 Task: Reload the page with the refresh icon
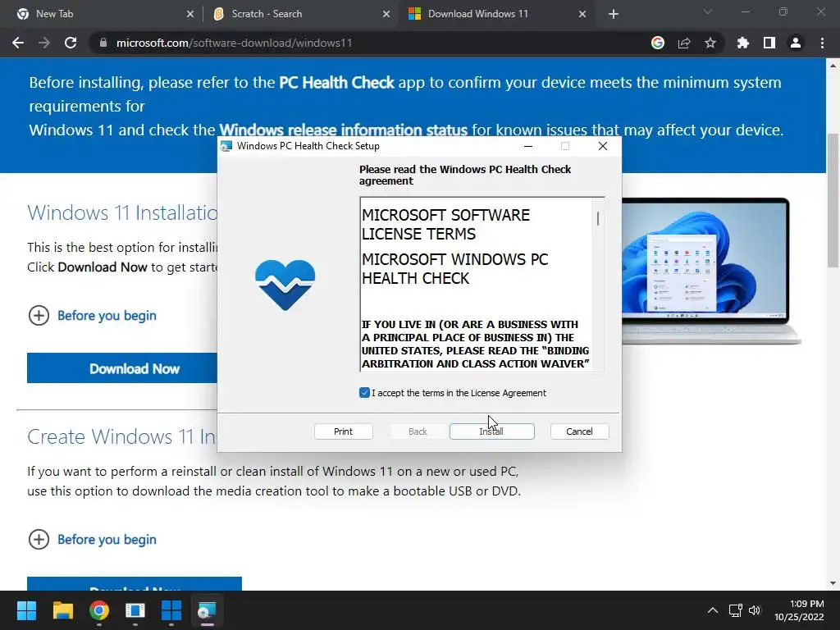point(71,43)
